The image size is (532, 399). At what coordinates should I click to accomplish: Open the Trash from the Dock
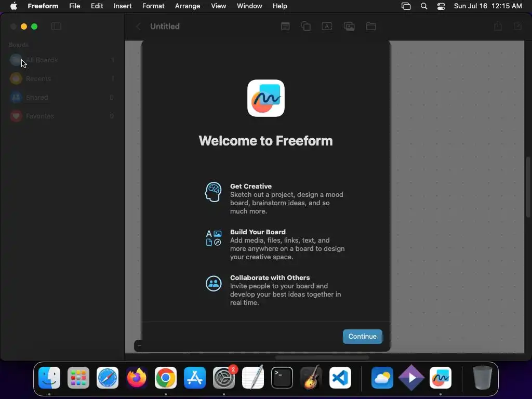[482, 378]
